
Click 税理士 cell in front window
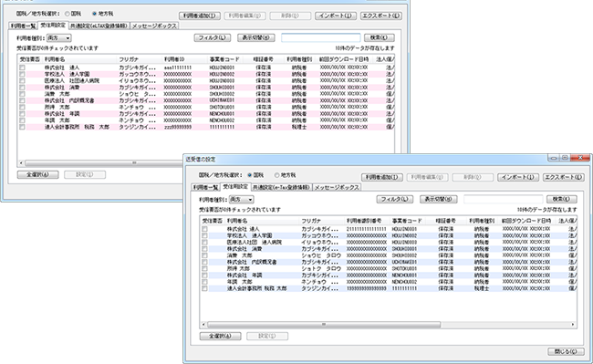[482, 288]
